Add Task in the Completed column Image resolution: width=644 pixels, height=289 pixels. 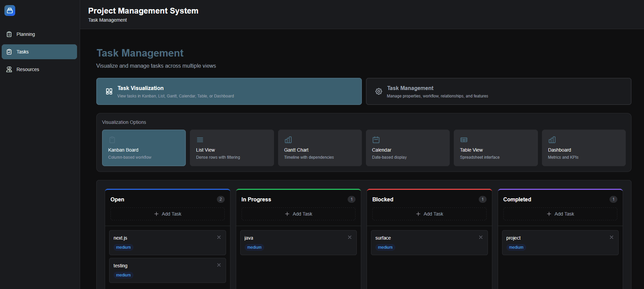560,214
